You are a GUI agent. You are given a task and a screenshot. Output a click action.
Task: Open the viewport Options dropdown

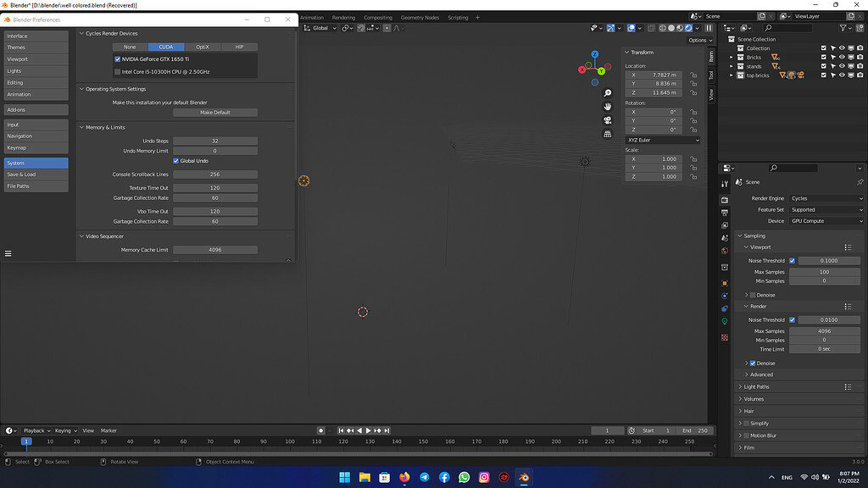[699, 41]
